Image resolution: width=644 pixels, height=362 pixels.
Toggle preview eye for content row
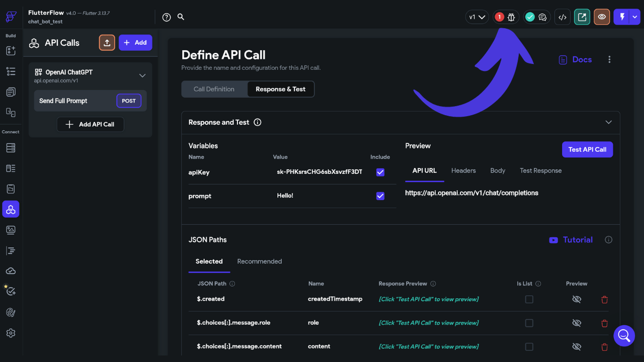tap(577, 346)
